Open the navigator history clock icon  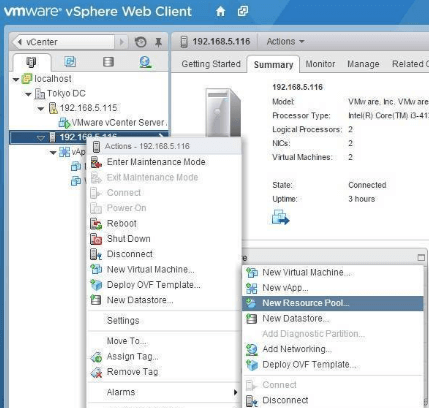pos(140,42)
